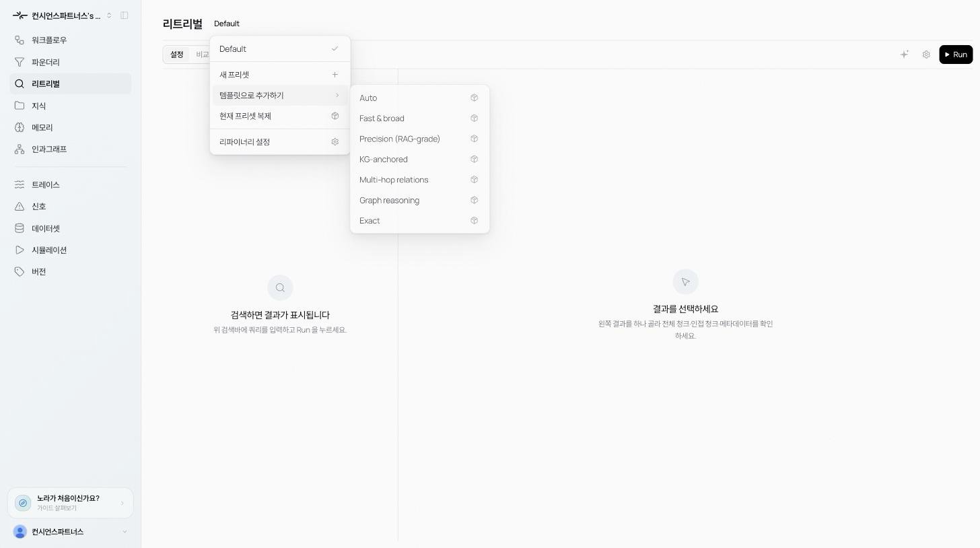
Task: Click the gear icon in 리파이너리 설정
Action: (x=335, y=142)
